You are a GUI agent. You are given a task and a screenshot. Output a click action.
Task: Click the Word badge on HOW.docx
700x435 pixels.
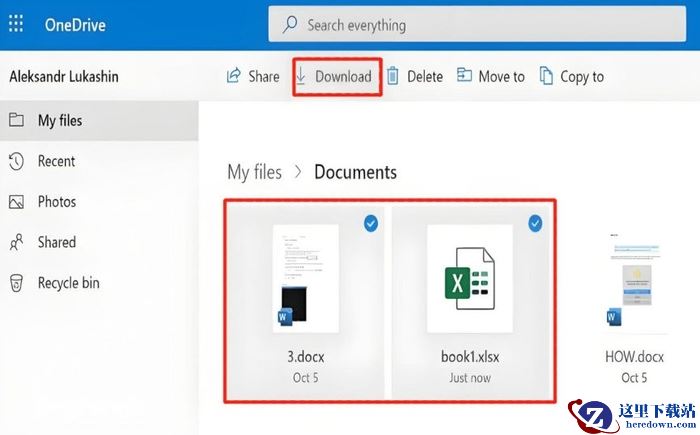pyautogui.click(x=613, y=317)
